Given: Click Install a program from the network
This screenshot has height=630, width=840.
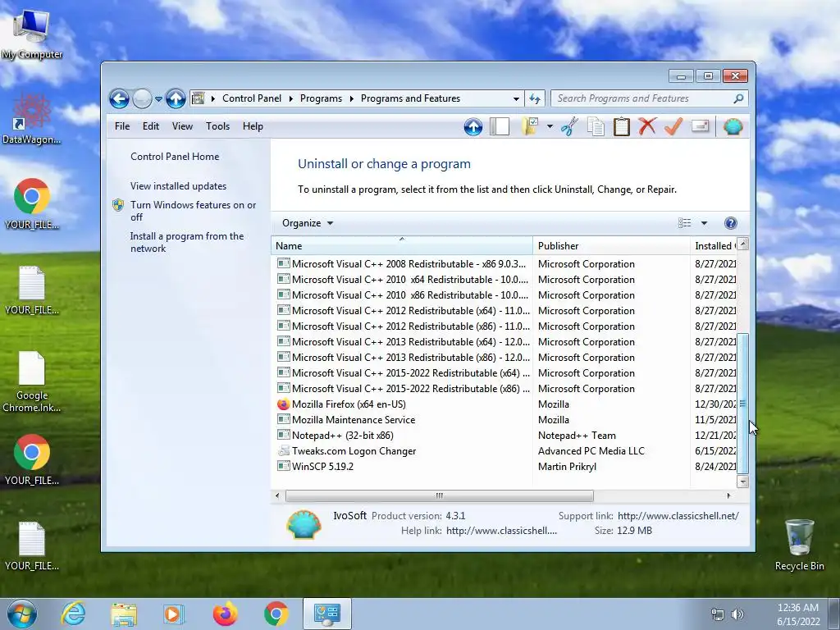Looking at the screenshot, I should coord(186,242).
